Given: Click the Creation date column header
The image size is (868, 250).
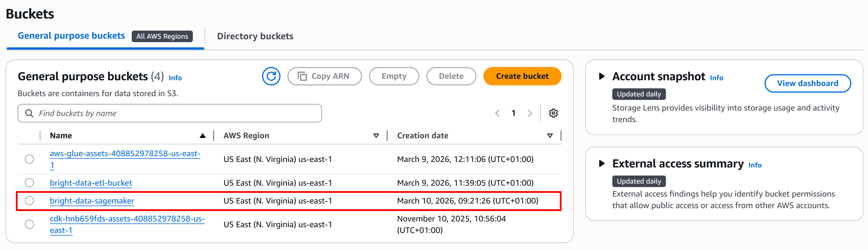Looking at the screenshot, I should (423, 136).
